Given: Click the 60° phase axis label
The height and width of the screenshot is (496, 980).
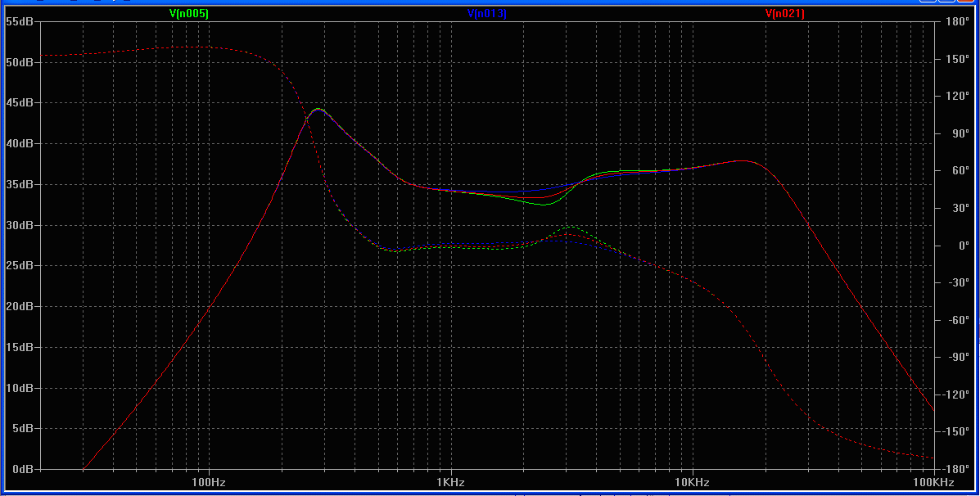Looking at the screenshot, I should point(960,171).
